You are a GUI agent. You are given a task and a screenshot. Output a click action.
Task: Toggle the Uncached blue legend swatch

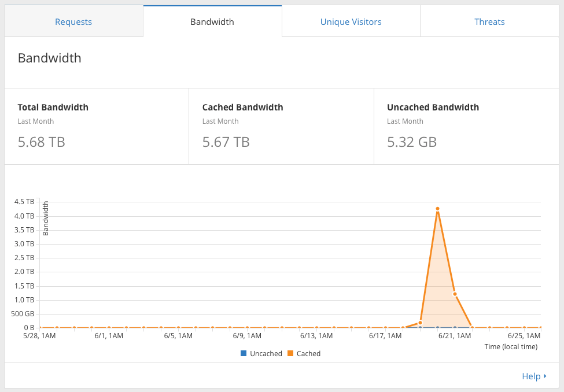click(x=244, y=353)
